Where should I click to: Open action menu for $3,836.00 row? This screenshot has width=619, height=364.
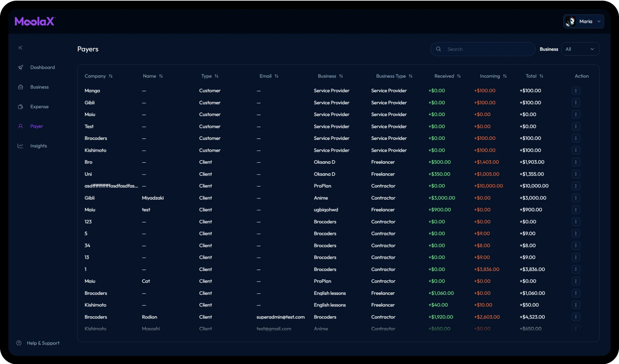click(x=576, y=269)
